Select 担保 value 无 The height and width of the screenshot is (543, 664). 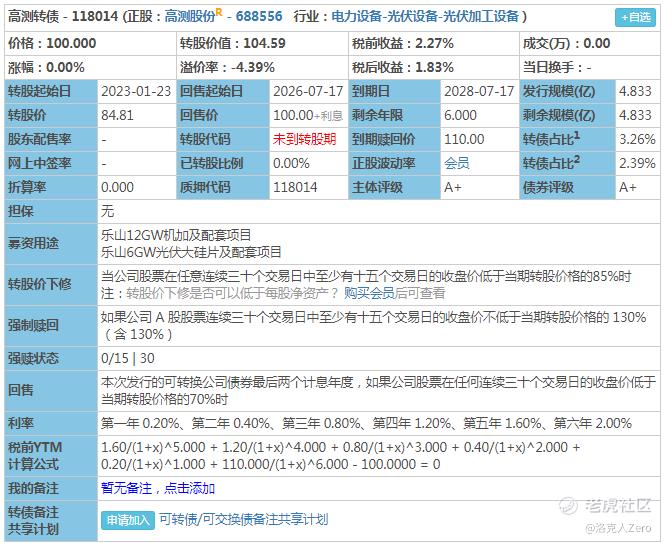coord(108,211)
